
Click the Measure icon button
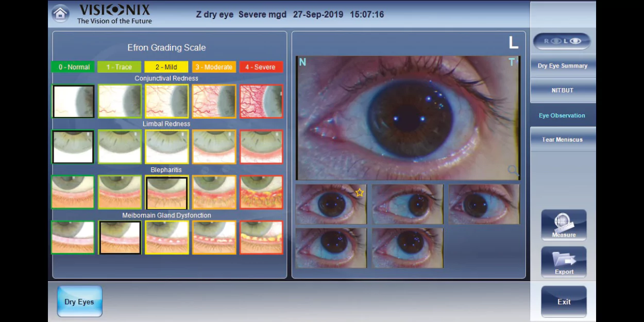coord(564,225)
